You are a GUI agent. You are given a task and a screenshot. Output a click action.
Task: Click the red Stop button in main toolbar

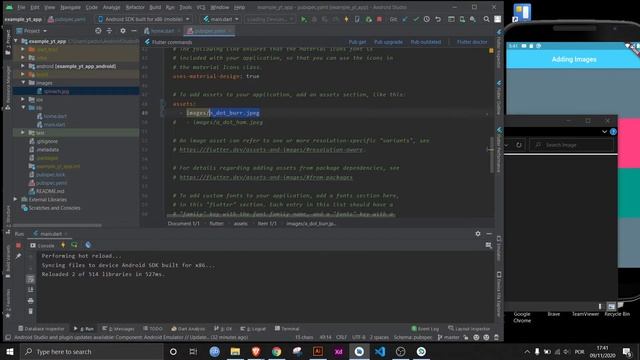(379, 19)
